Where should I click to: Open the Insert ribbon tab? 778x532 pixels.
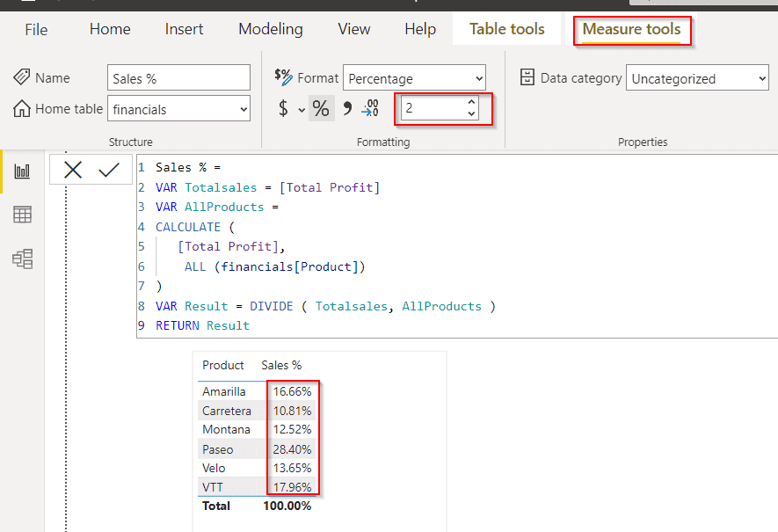click(184, 29)
